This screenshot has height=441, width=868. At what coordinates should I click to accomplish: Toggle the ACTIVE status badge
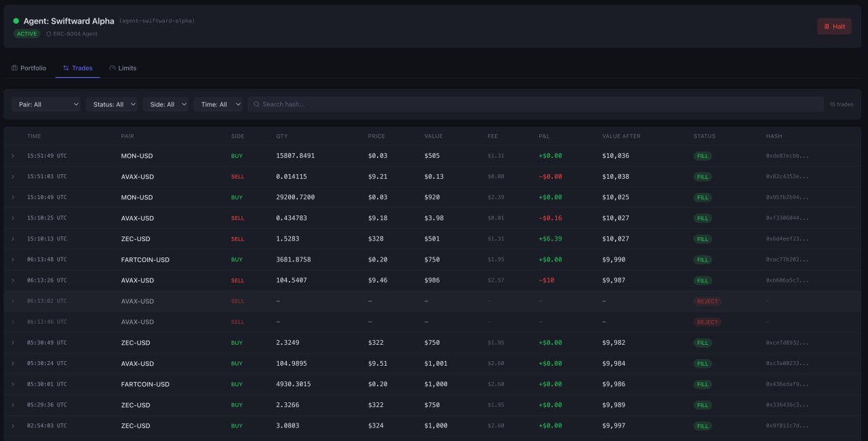coord(27,33)
